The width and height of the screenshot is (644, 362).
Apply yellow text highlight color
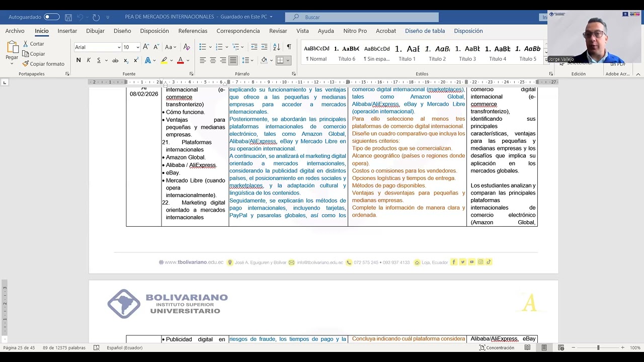pyautogui.click(x=164, y=60)
